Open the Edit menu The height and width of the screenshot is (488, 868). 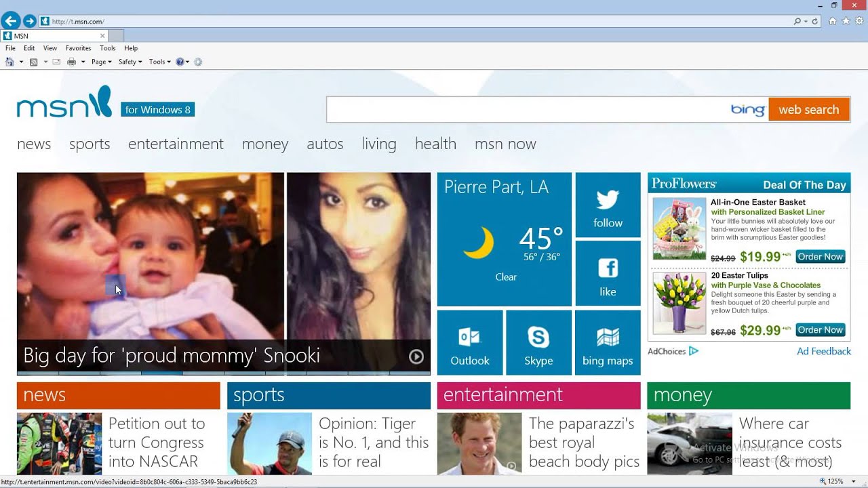coord(29,48)
